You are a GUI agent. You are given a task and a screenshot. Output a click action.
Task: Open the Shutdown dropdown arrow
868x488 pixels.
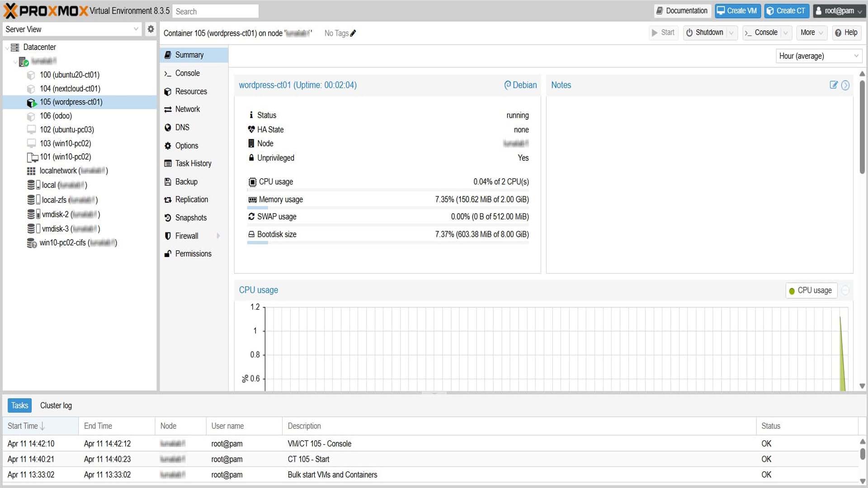point(731,33)
